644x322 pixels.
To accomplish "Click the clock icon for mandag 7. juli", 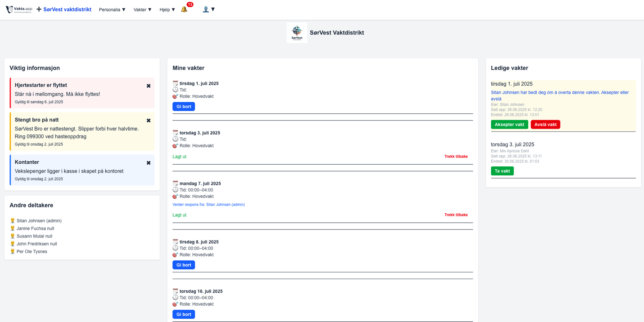I will (175, 190).
